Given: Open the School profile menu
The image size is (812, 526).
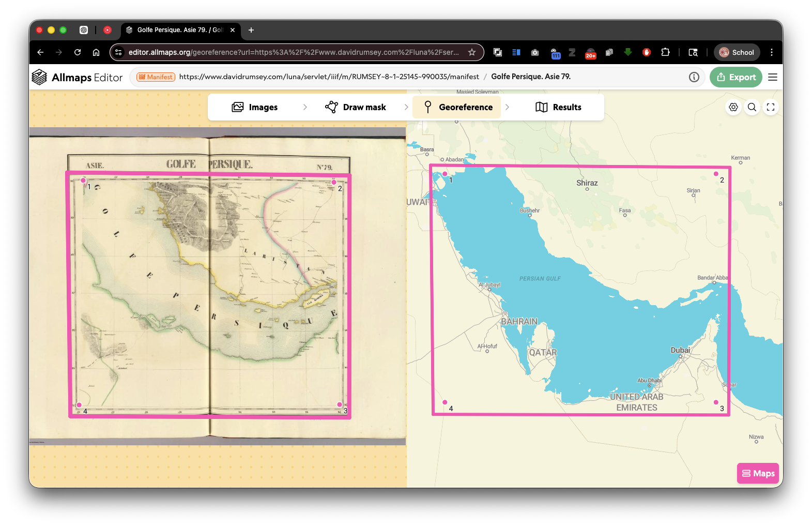Looking at the screenshot, I should (x=737, y=52).
